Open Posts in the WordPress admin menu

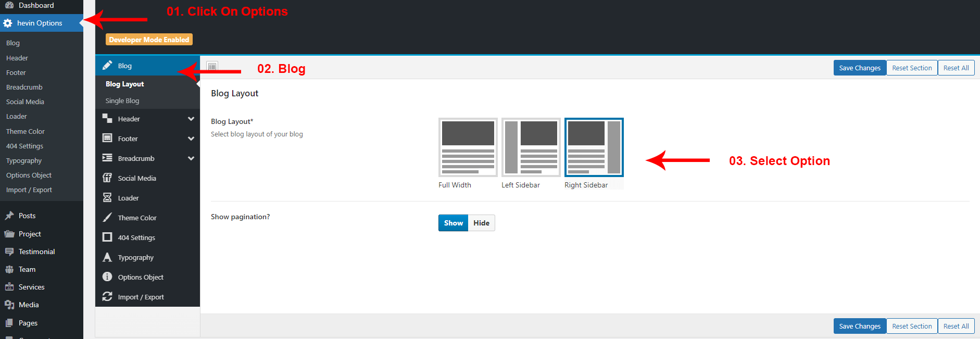tap(27, 216)
